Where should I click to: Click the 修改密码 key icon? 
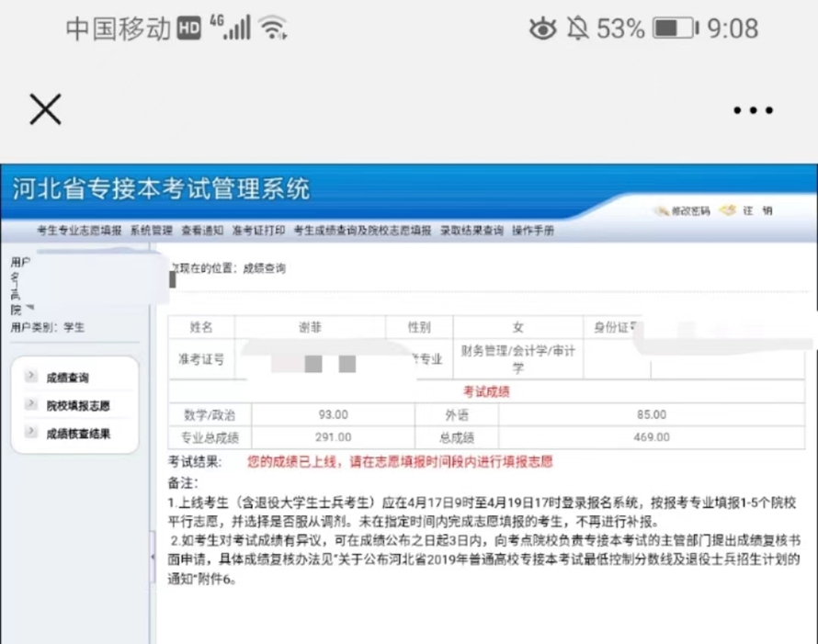661,211
